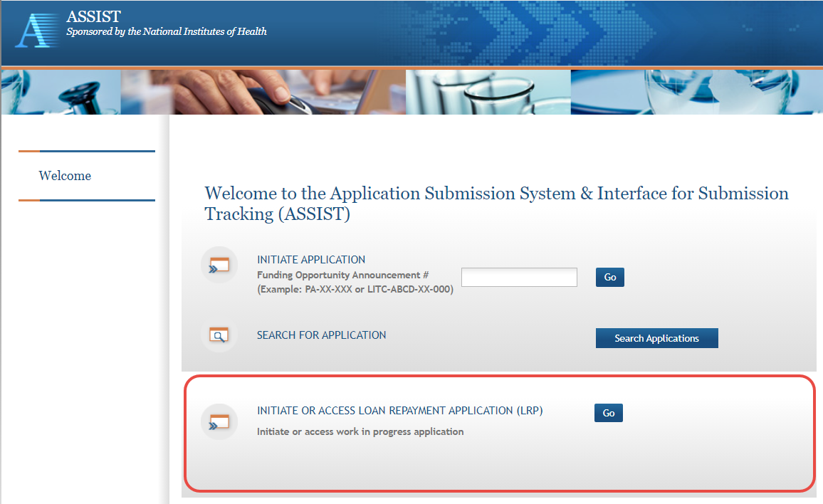823x504 pixels.
Task: Click the 'Funding Opportunity Announcement #' label
Action: [x=342, y=275]
